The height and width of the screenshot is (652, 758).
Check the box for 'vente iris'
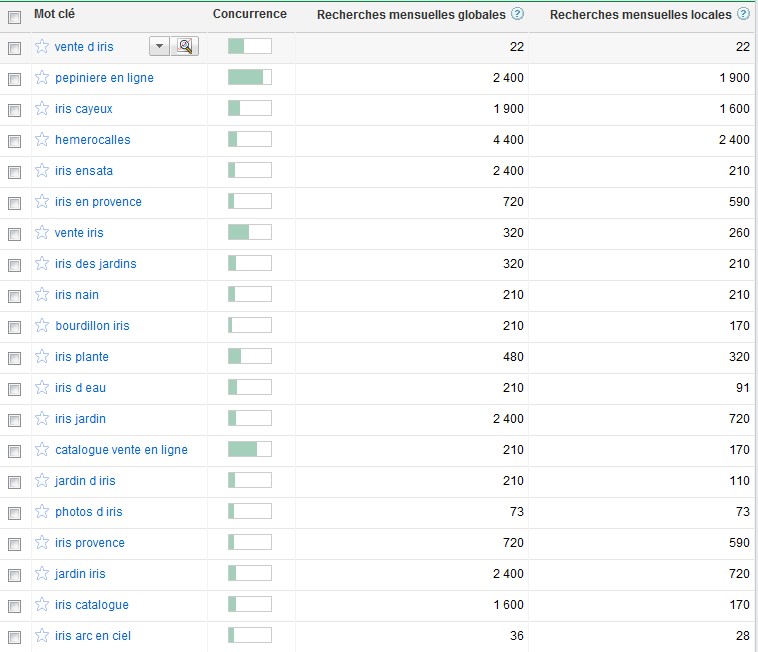pos(15,234)
